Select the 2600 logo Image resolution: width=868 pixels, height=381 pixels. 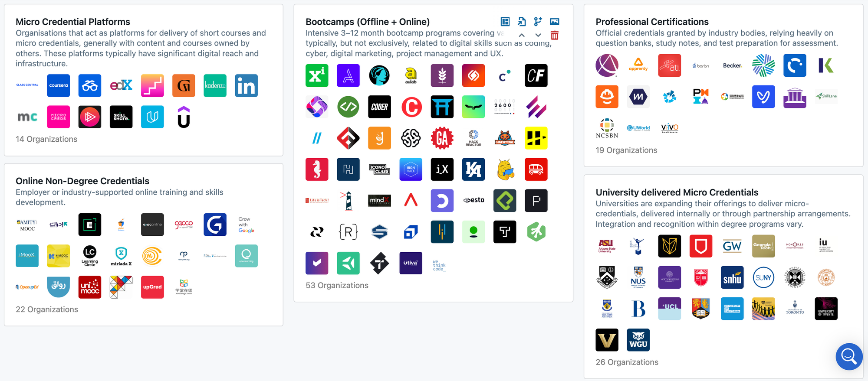click(x=505, y=107)
